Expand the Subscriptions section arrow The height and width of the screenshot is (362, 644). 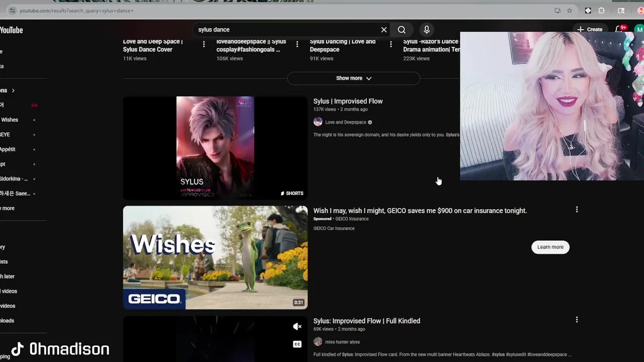(x=13, y=90)
